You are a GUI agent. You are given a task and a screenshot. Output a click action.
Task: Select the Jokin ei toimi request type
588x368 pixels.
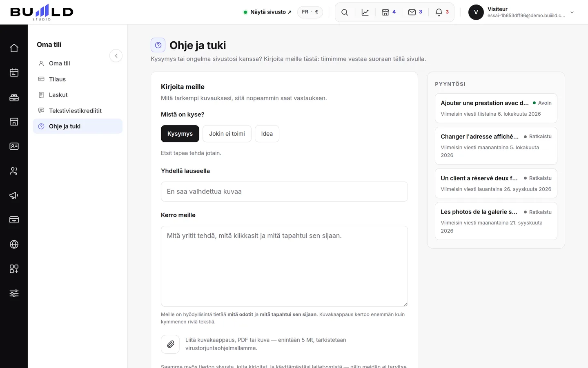tap(227, 134)
